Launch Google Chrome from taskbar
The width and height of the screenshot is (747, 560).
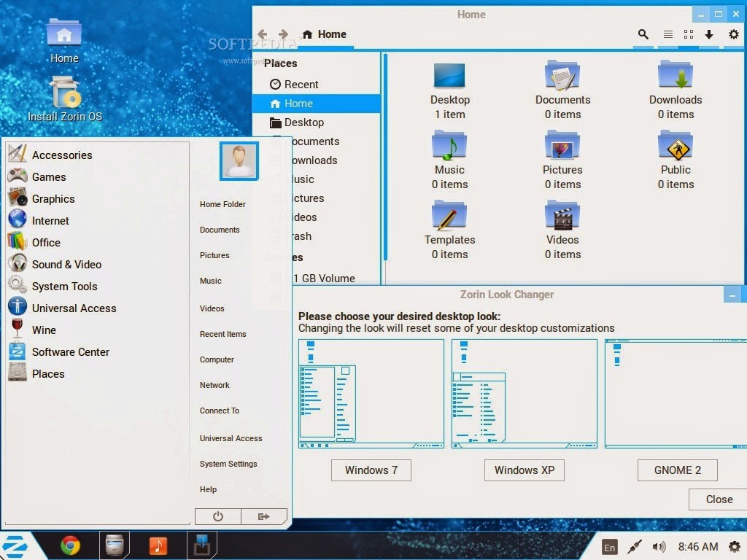(70, 545)
